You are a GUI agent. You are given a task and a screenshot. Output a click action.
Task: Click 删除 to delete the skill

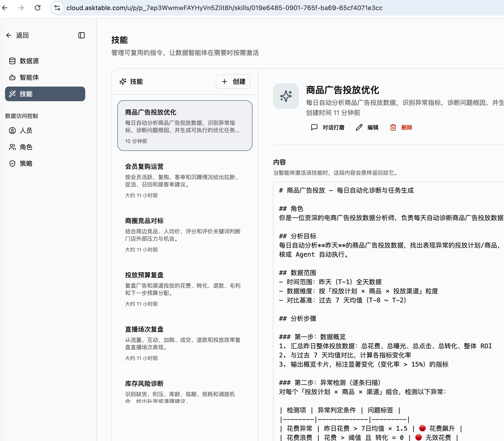pyautogui.click(x=401, y=128)
